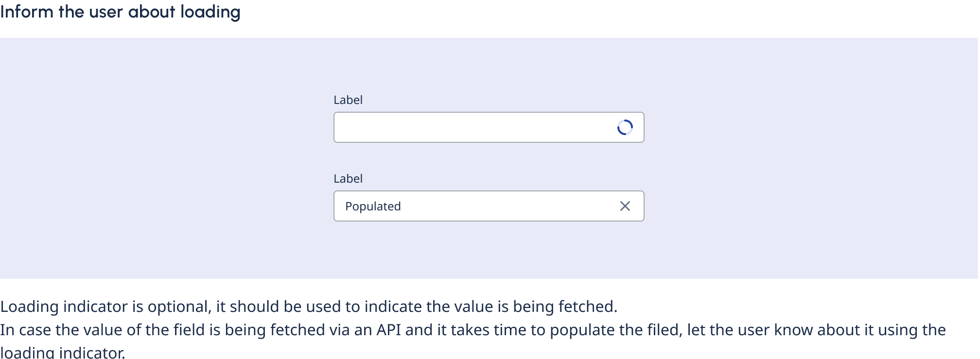The height and width of the screenshot is (359, 980).
Task: Click the circular progress indicator control
Action: coord(626,127)
